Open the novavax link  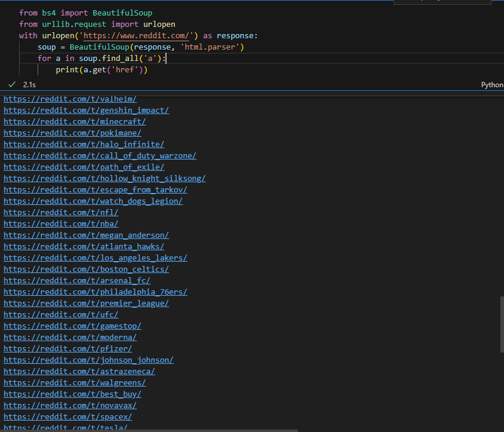click(x=70, y=405)
